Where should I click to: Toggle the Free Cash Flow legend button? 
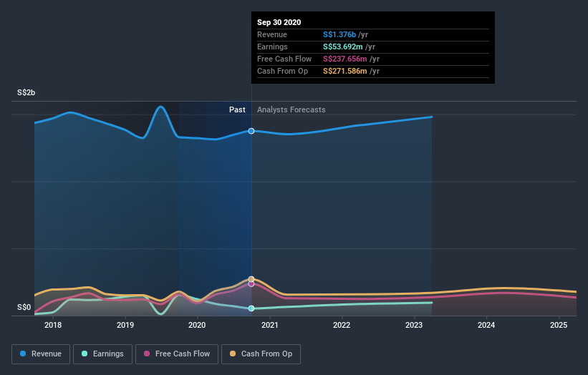tap(177, 354)
